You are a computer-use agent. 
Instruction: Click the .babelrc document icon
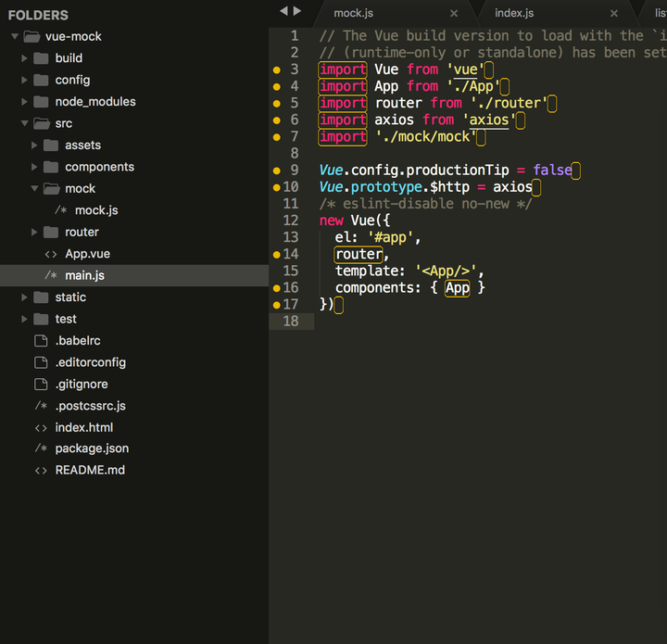41,341
